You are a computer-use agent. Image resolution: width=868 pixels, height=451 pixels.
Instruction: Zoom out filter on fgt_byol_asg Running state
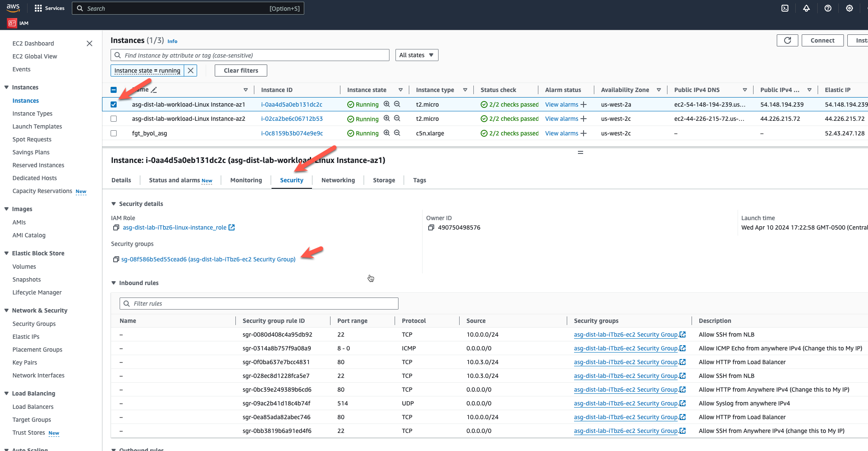click(397, 133)
